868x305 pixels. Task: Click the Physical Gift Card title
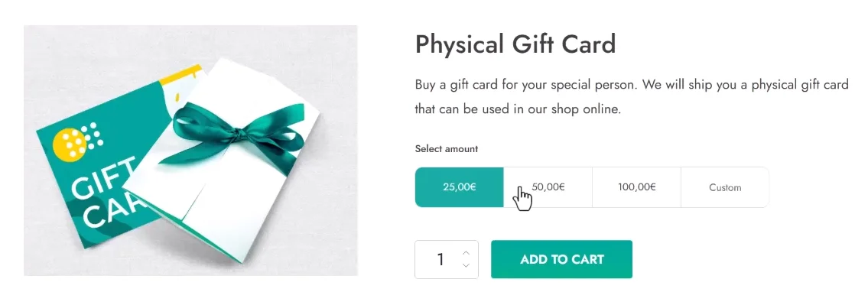(x=515, y=44)
